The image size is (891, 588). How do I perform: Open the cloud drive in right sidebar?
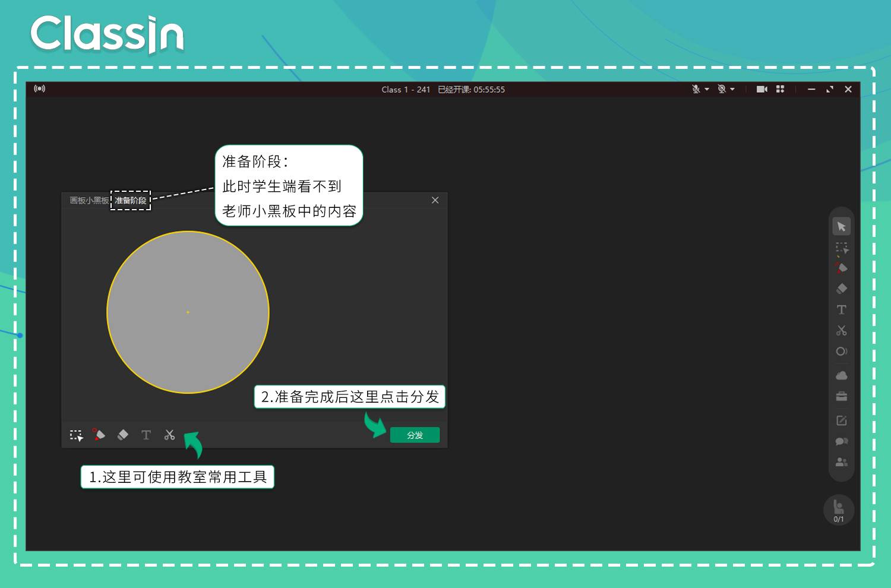(841, 375)
